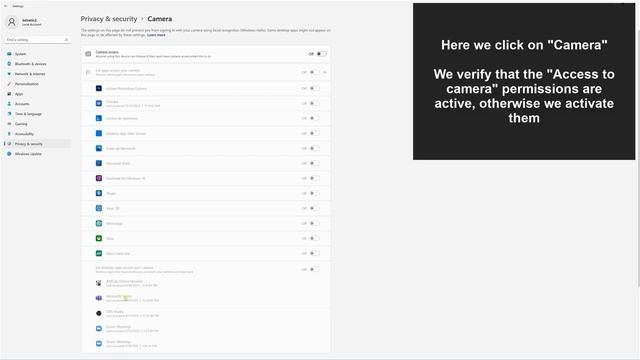Toggle Let apps access your camera

click(314, 72)
